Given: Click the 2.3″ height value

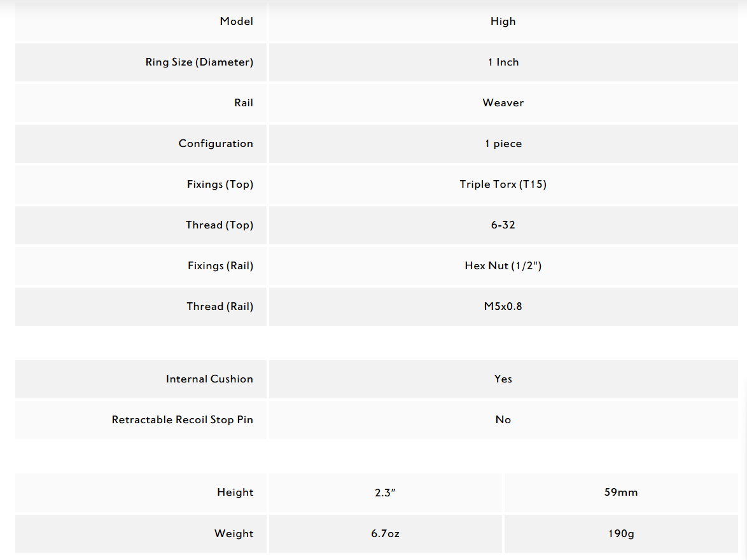Looking at the screenshot, I should (385, 493).
